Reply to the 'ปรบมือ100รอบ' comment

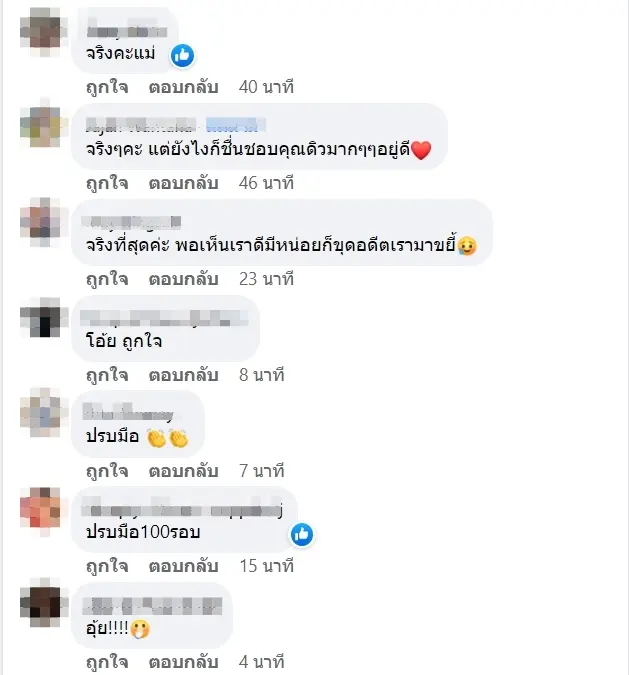184,567
